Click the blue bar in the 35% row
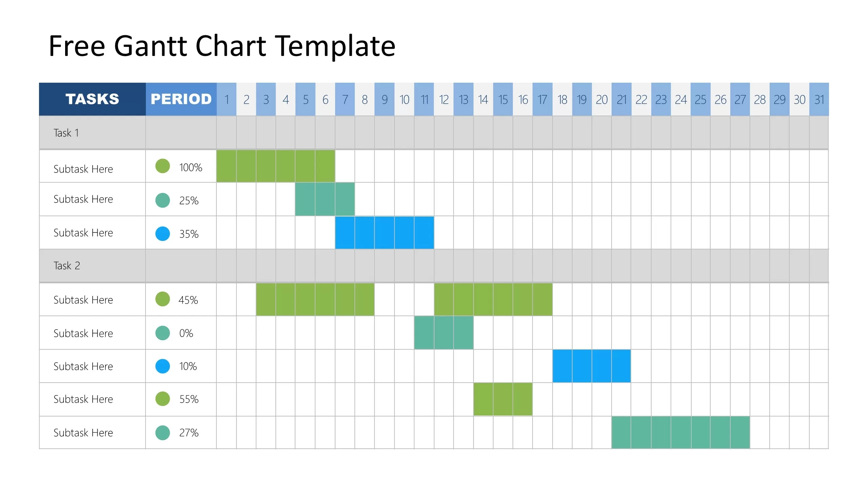868x488 pixels. [x=384, y=232]
